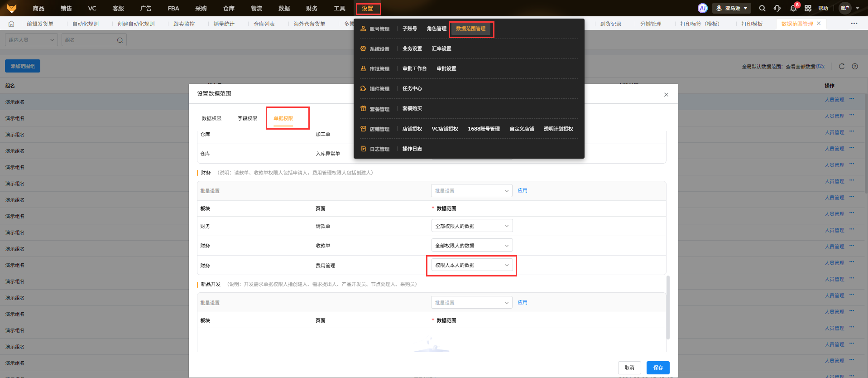This screenshot has height=378, width=868.
Task: Open the FBA top navigation menu
Action: click(x=173, y=8)
